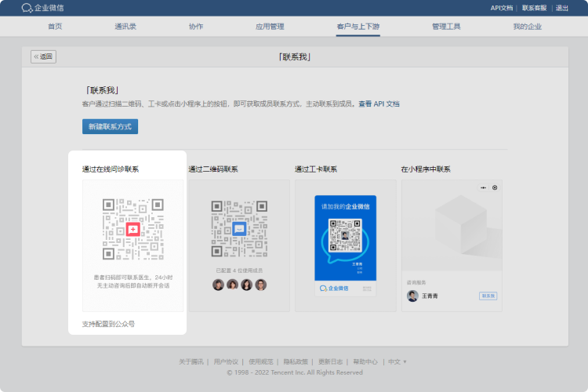The height and width of the screenshot is (392, 588).
Task: Click the 联系我 button next to 王青青
Action: (x=488, y=296)
